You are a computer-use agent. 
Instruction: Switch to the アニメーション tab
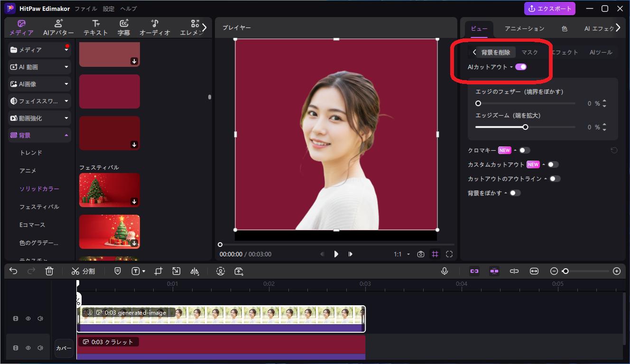tap(524, 28)
